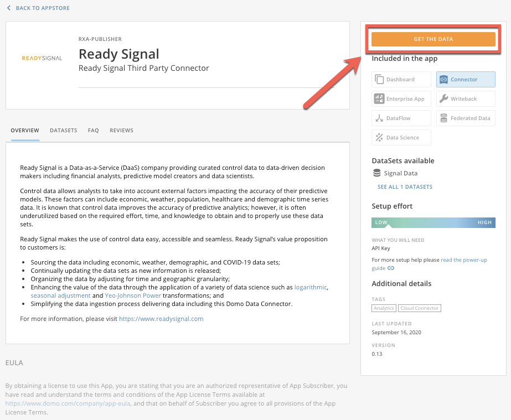Click the Ready Signal logo thumbnail
The width and height of the screenshot is (511, 420).
pyautogui.click(x=42, y=58)
